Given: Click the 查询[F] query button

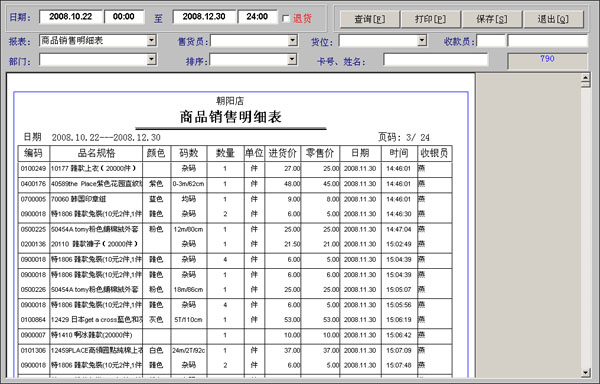Looking at the screenshot, I should tap(370, 19).
